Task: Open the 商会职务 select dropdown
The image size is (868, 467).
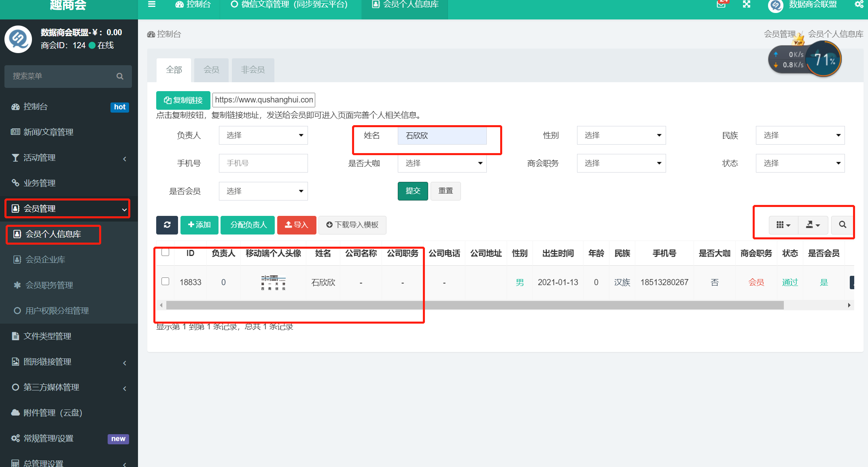Action: (x=621, y=163)
